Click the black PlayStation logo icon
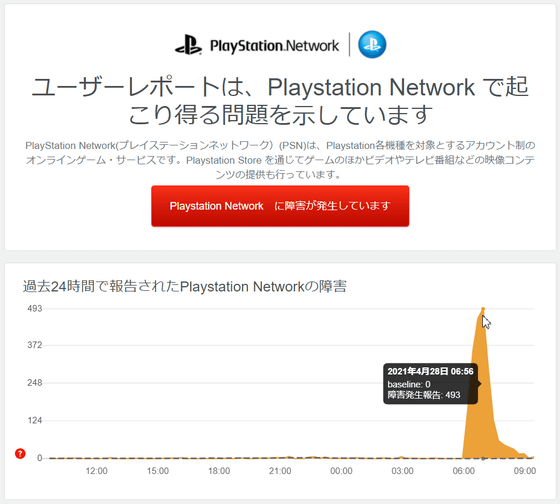This screenshot has width=560, height=504. [188, 44]
